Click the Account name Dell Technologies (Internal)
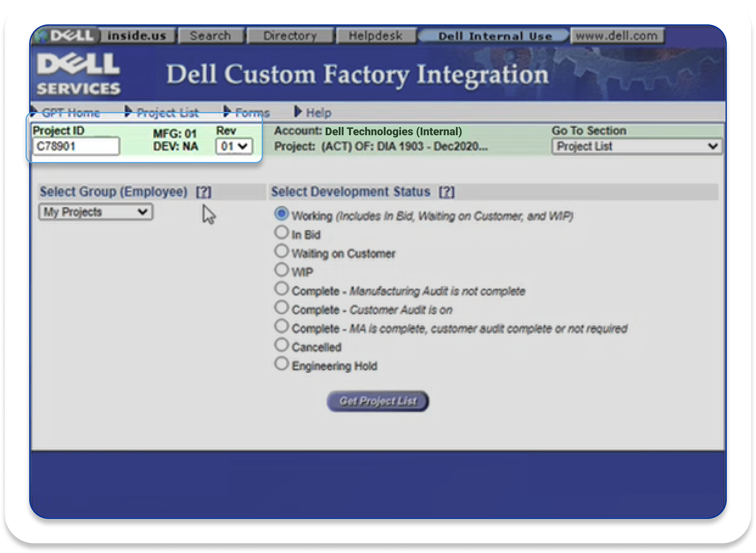The image size is (756, 553). click(x=394, y=132)
